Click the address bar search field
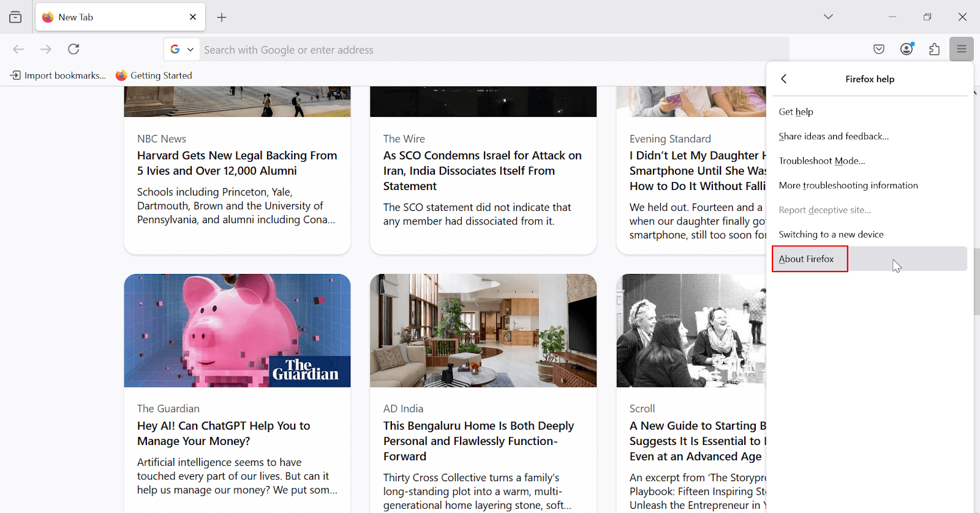This screenshot has width=980, height=513. 490,50
